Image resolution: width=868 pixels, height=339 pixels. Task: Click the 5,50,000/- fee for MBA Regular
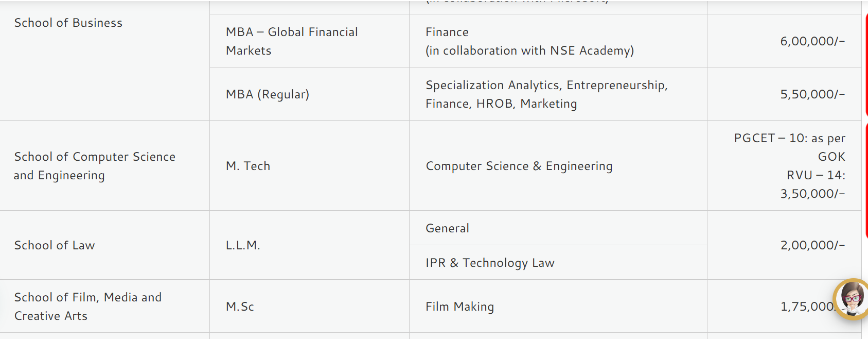[x=811, y=94]
